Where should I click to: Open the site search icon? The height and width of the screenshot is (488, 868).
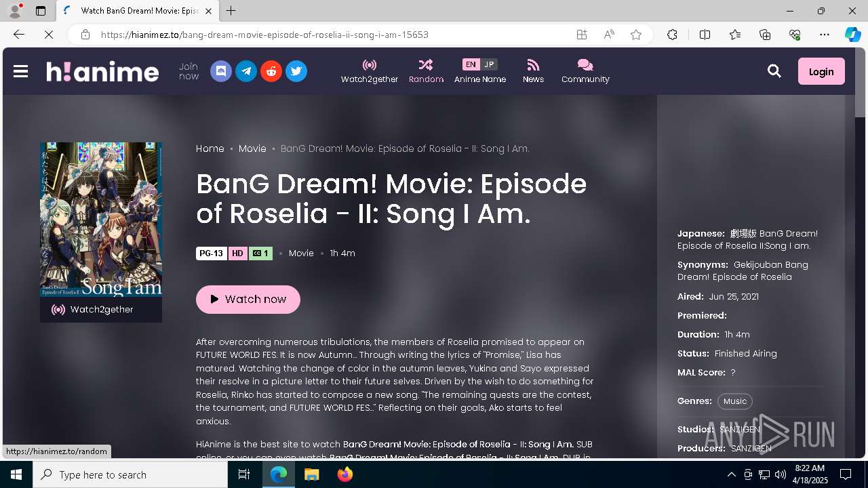[x=774, y=71]
